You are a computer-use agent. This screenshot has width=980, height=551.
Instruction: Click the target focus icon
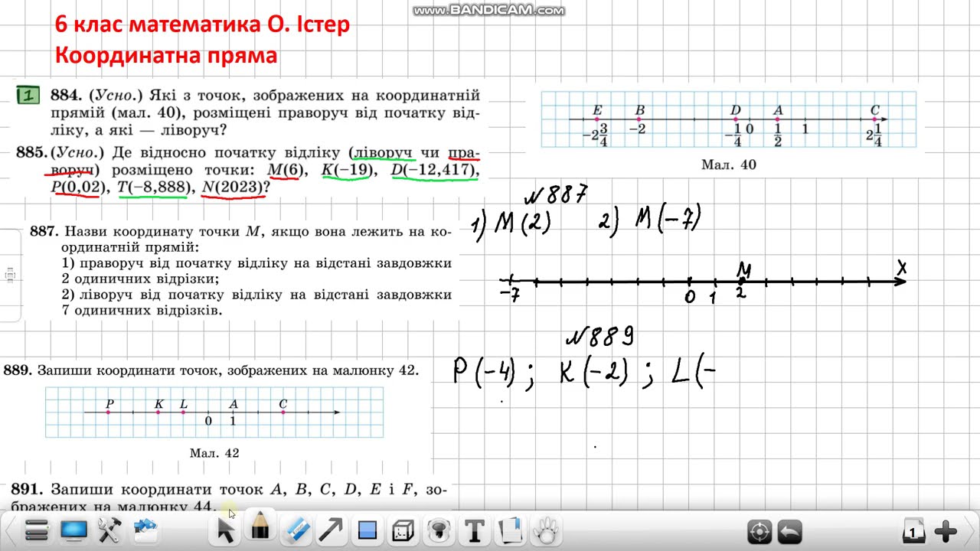pos(759,530)
